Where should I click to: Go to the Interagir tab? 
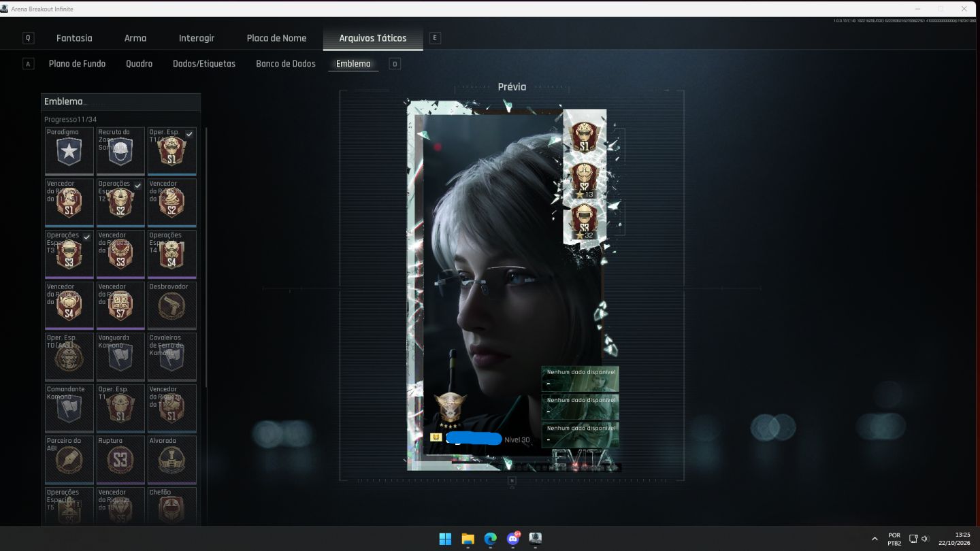coord(197,38)
